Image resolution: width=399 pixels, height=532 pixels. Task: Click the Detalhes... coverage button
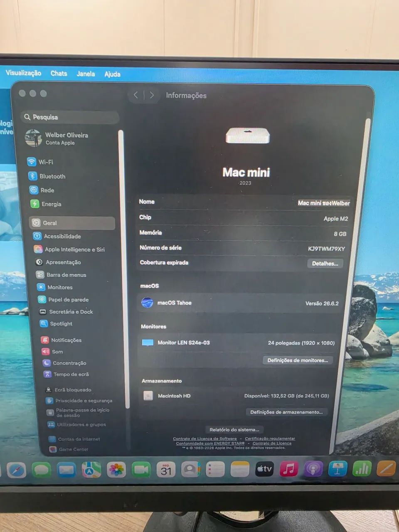click(x=325, y=264)
